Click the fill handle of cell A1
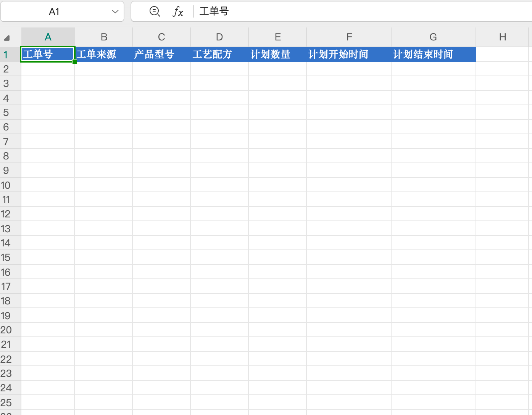The height and width of the screenshot is (415, 532). tap(75, 62)
